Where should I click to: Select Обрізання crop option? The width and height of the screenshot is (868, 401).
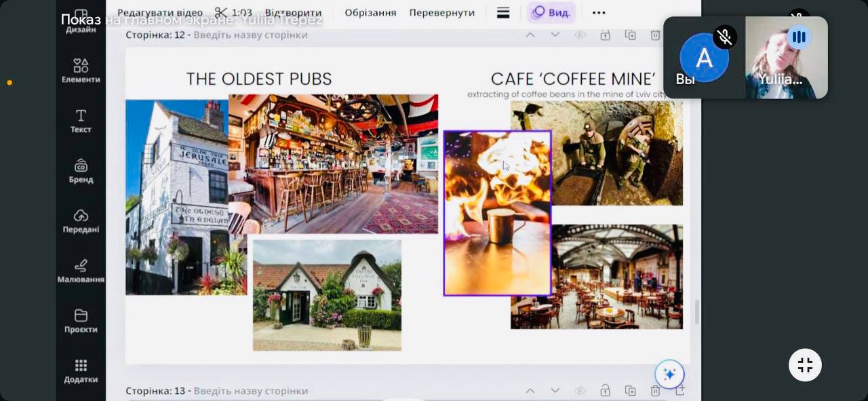click(x=370, y=12)
